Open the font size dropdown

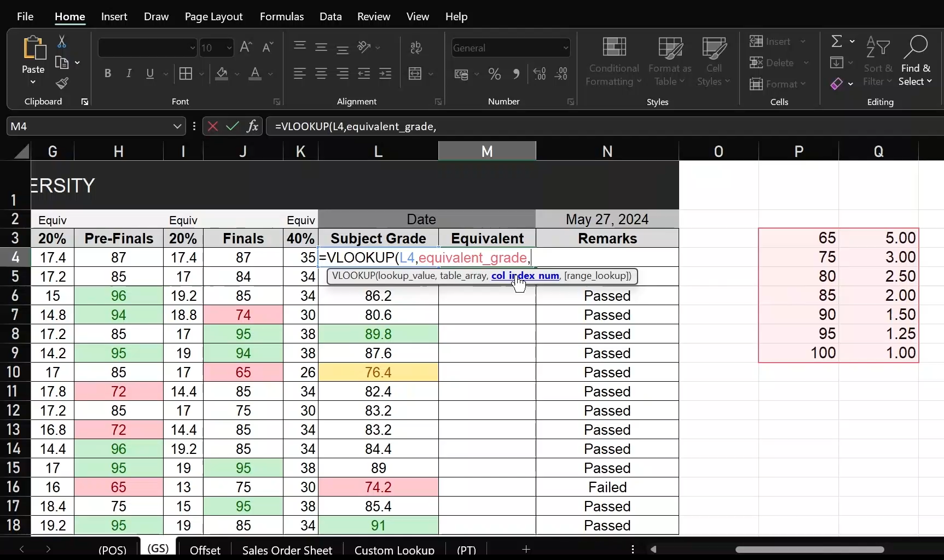pos(229,48)
